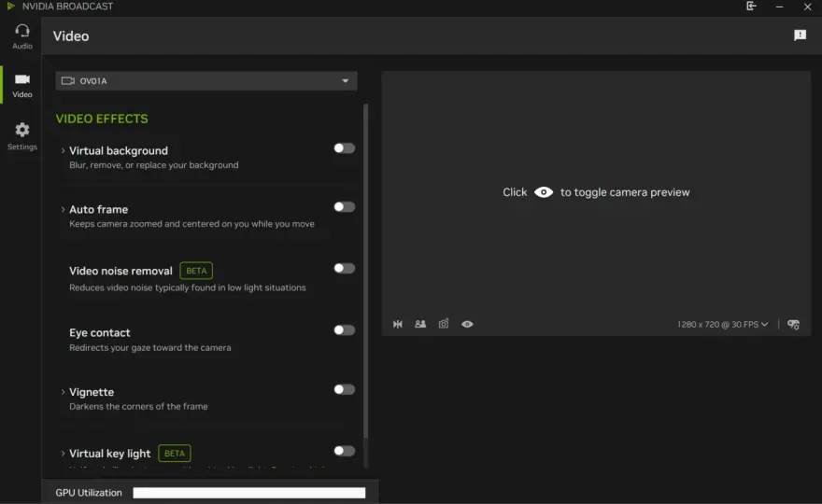Open the 1280 x 720 @ 30 FPS dropdown
The height and width of the screenshot is (504, 822).
coord(722,324)
